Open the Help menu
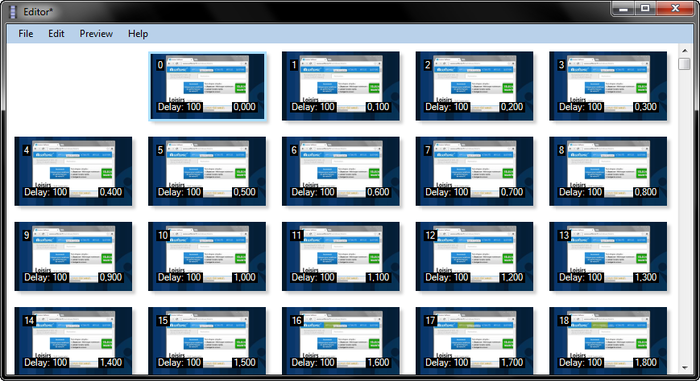This screenshot has height=381, width=700. tap(138, 33)
